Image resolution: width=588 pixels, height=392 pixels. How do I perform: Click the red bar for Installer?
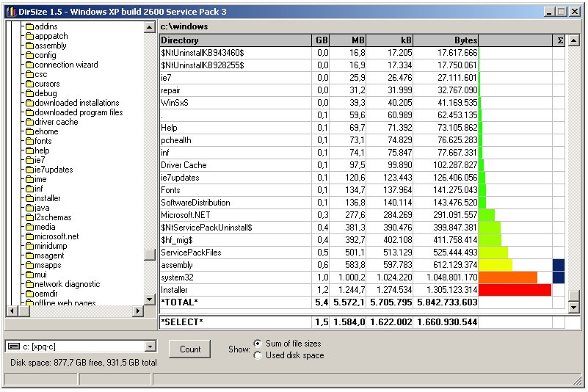click(515, 289)
